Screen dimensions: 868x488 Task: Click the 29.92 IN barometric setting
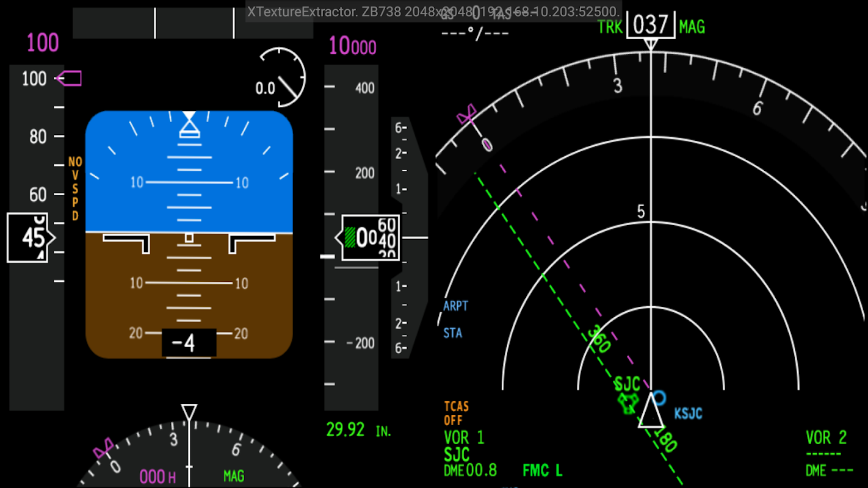358,430
